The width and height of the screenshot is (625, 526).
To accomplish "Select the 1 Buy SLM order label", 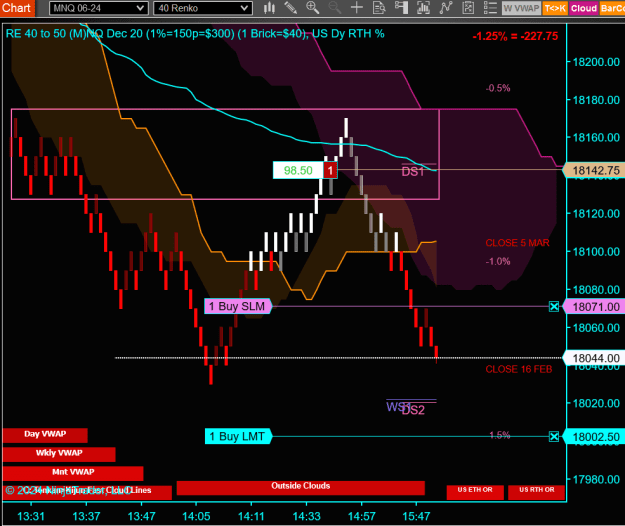I will 238,306.
